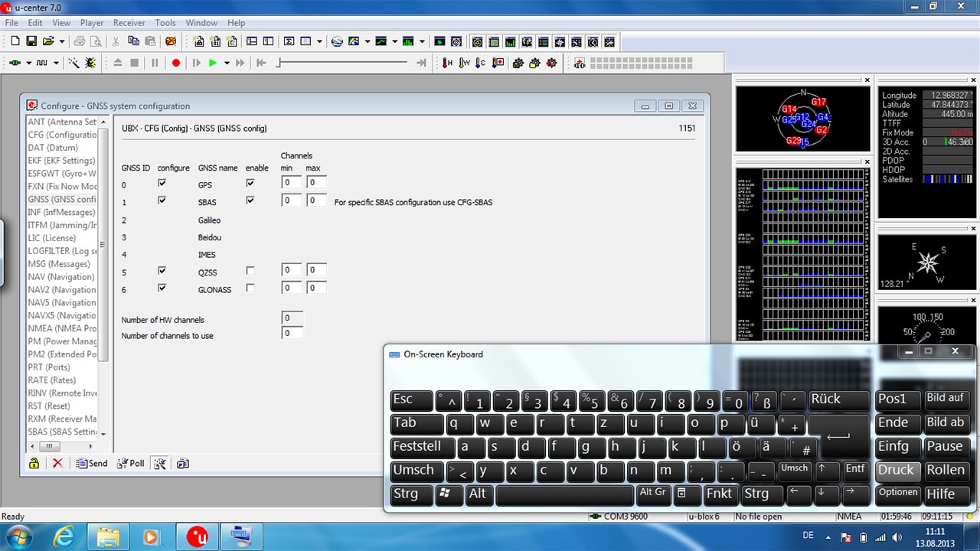The image size is (980, 551).
Task: Click the coldstart C thermometer icon
Action: pos(481,63)
